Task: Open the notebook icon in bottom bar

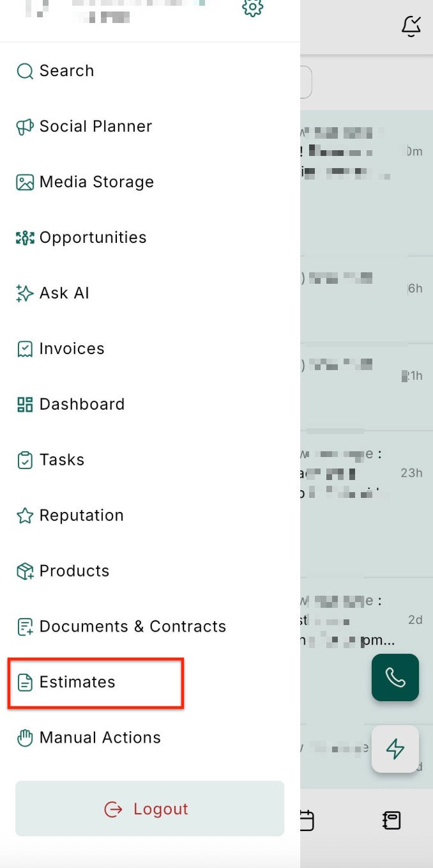Action: (391, 820)
